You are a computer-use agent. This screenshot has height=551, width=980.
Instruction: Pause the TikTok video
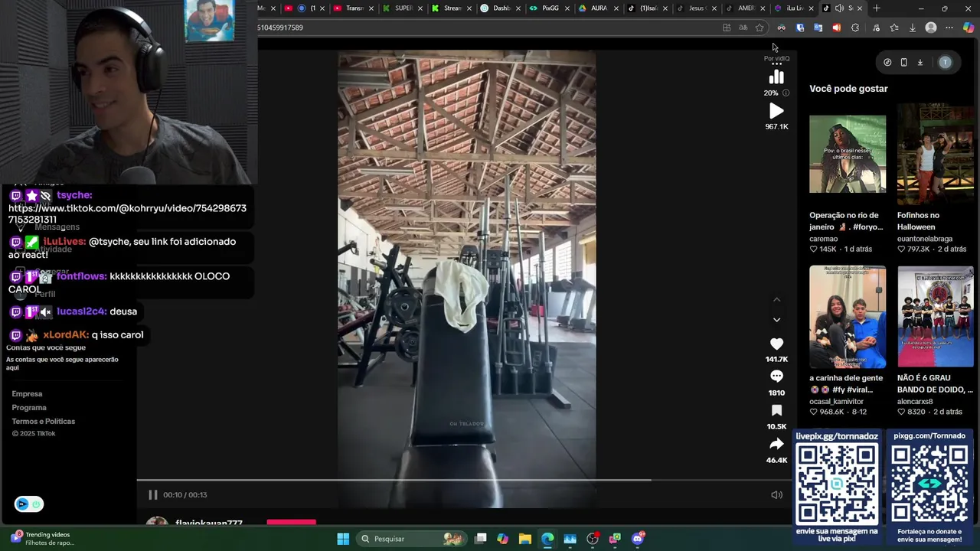152,495
